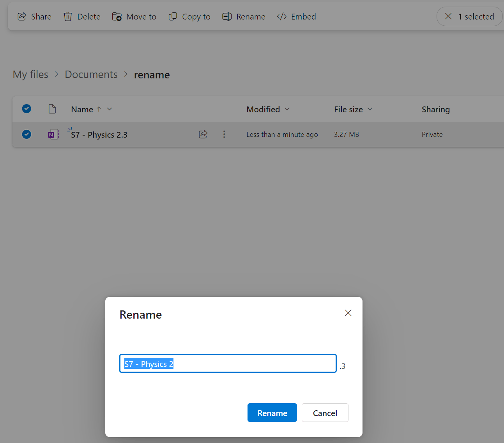This screenshot has height=443, width=504.
Task: Navigate to My files breadcrumb
Action: tap(30, 74)
